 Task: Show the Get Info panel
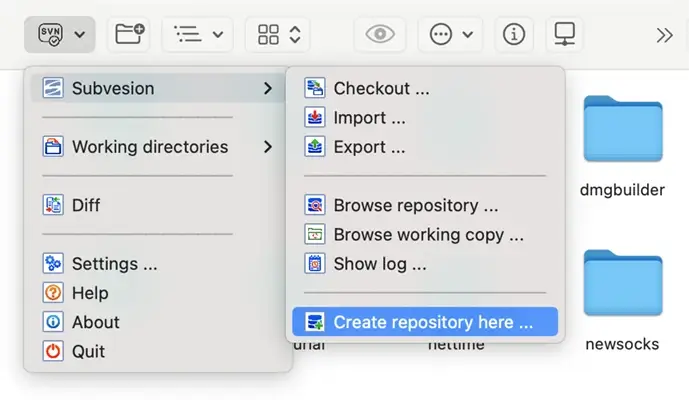click(x=514, y=34)
